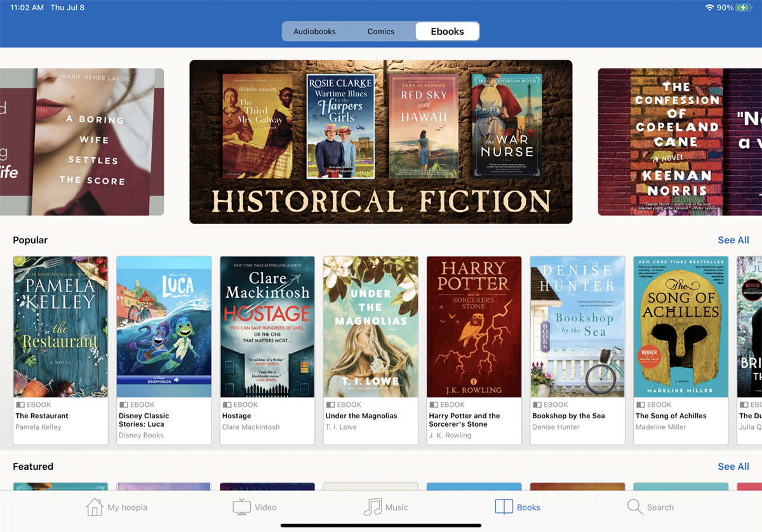
Task: Tap The War Nurse cover in banner
Action: click(507, 126)
